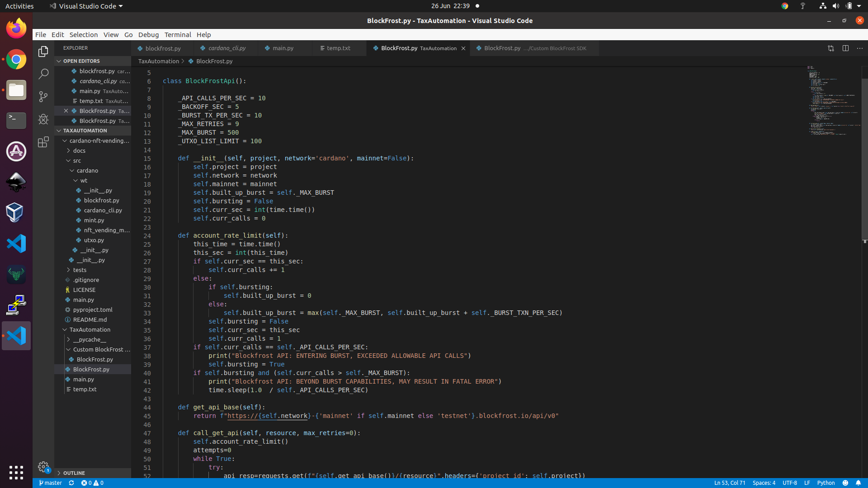Split the editor to the right
This screenshot has height=488, width=868.
[845, 48]
